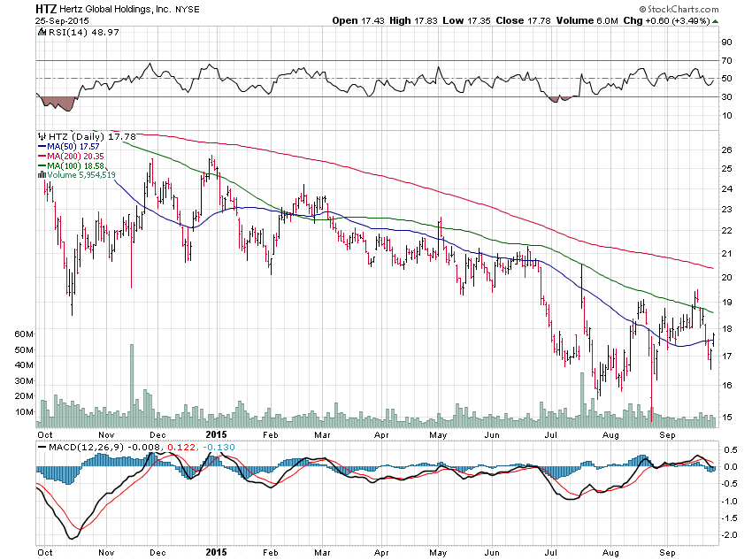Click the RSI(14) 48.97 indicator label
The height and width of the screenshot is (560, 752).
pyautogui.click(x=84, y=32)
